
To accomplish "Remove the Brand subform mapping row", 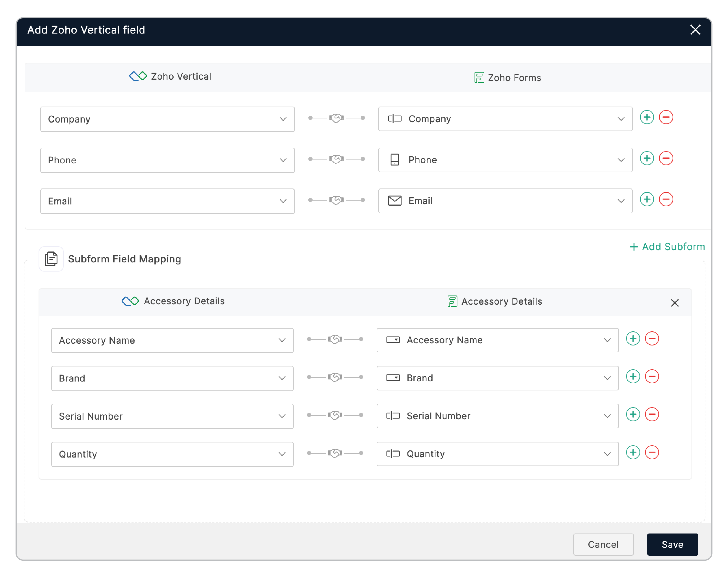I will coord(652,376).
